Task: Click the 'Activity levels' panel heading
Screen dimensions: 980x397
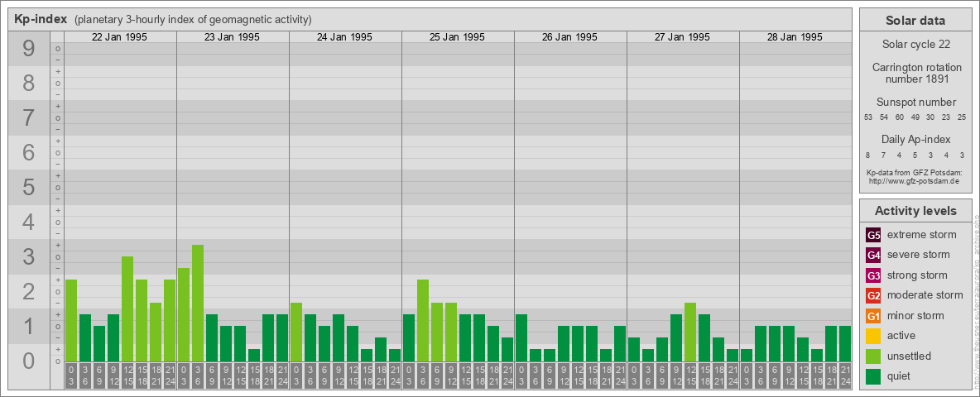Action: pyautogui.click(x=915, y=211)
